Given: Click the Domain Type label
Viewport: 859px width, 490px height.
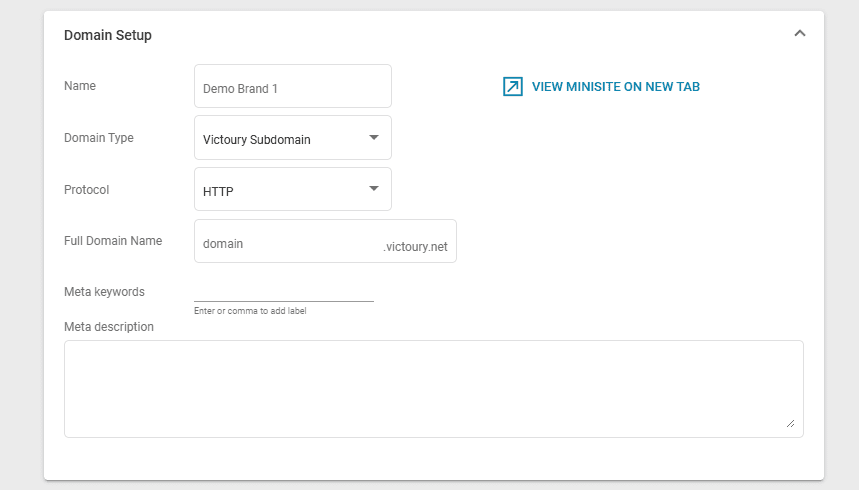Looking at the screenshot, I should tap(98, 138).
